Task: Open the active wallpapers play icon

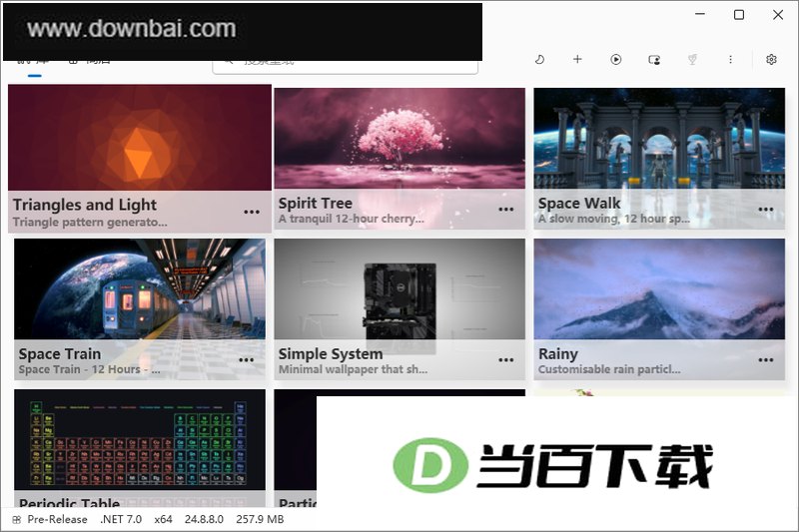Action: 615,60
